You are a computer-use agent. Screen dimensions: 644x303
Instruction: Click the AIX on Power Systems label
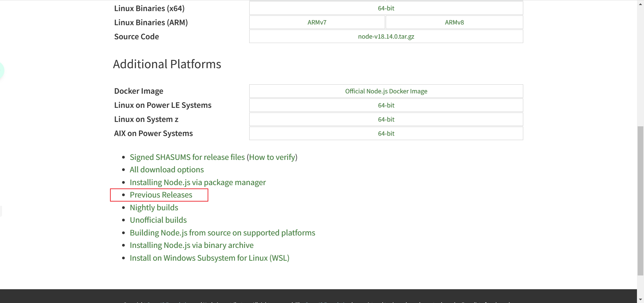(153, 134)
